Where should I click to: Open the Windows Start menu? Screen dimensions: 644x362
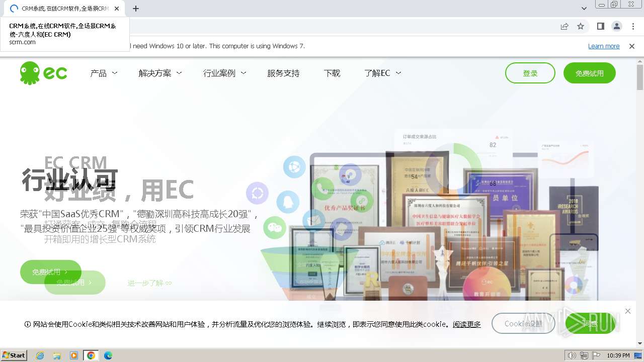pos(14,355)
